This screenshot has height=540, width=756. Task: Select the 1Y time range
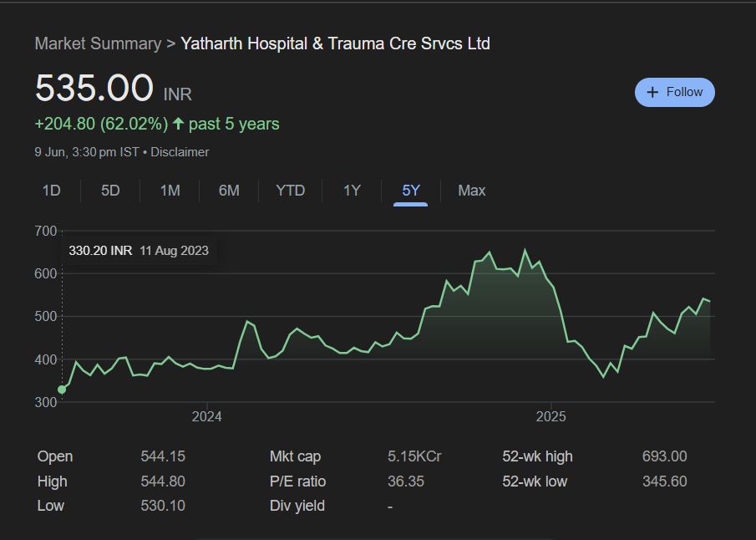[x=352, y=191]
